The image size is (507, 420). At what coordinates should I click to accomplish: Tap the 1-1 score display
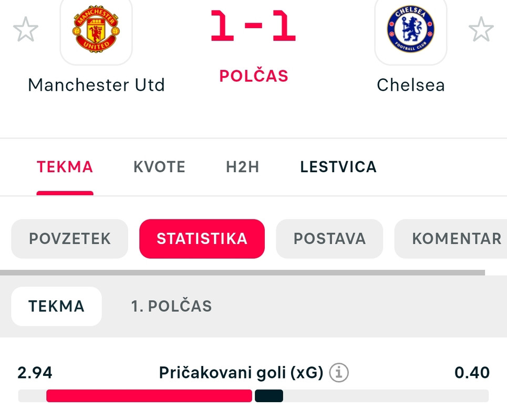pos(253,26)
